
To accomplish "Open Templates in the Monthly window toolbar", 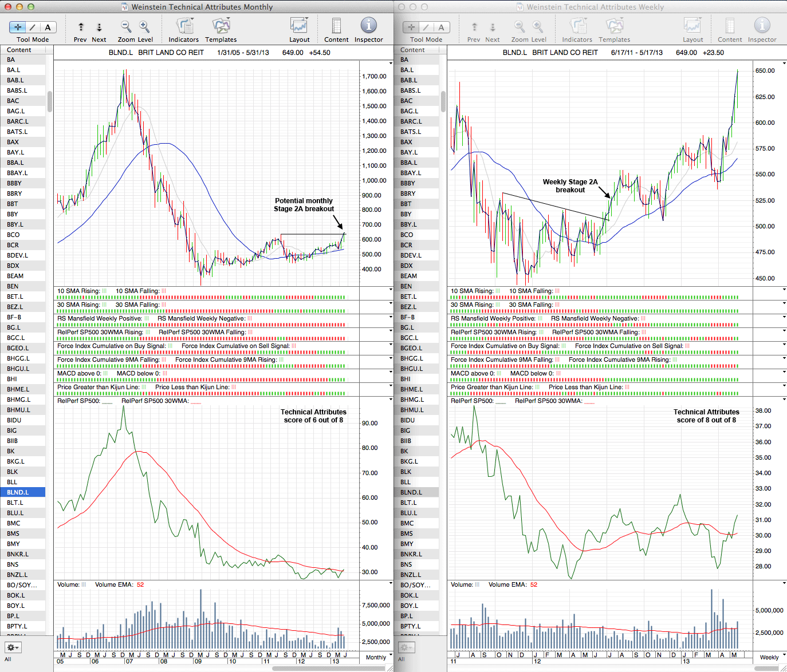I will coord(221,26).
